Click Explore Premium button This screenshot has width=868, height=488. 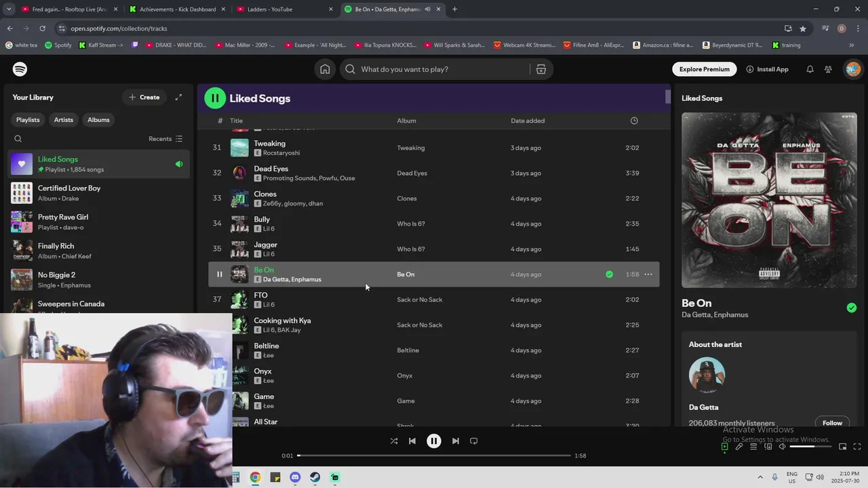[x=705, y=69]
